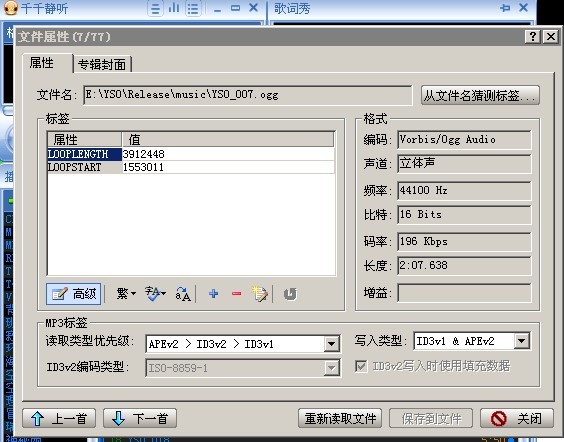Open the 繁 traditional conversion dropdown
564x442 pixels.
pos(126,294)
